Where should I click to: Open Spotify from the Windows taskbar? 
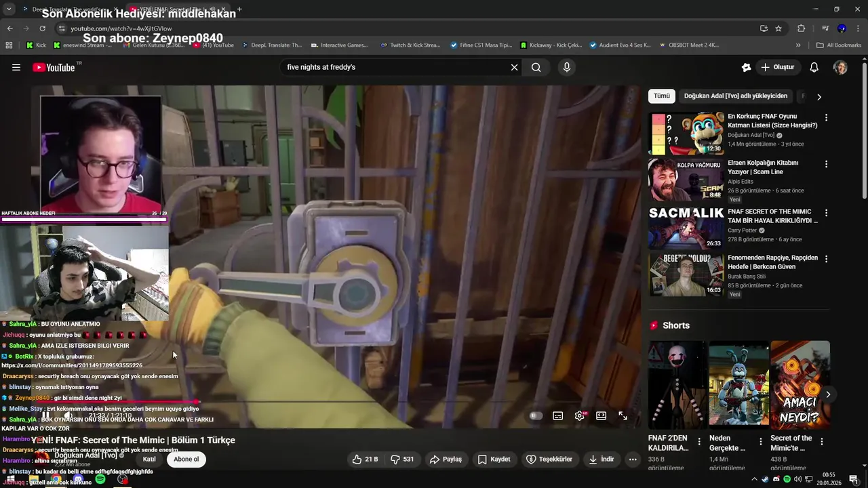click(x=100, y=479)
